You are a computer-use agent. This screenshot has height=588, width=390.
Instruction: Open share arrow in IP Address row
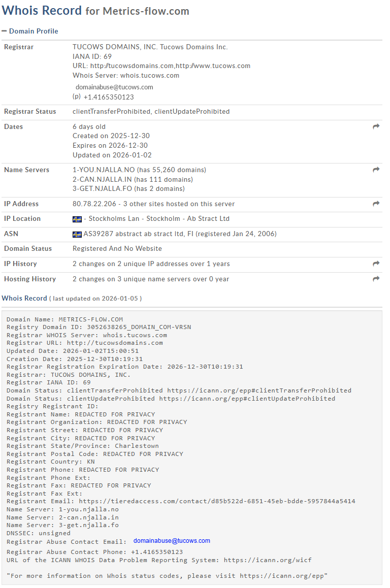376,204
